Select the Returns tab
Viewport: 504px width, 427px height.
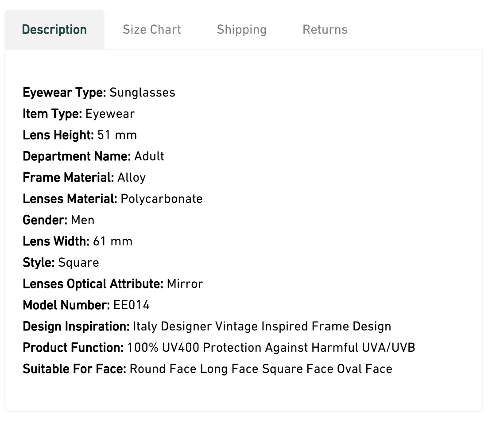coord(325,30)
